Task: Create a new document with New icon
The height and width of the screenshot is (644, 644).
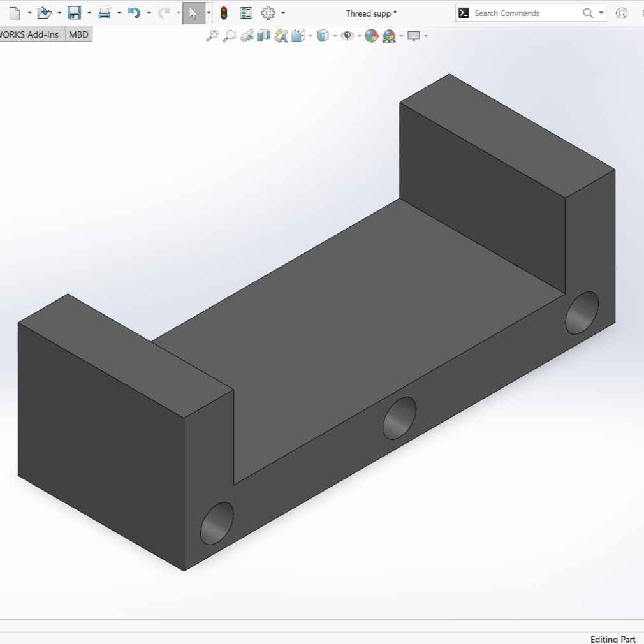Action: pos(15,13)
